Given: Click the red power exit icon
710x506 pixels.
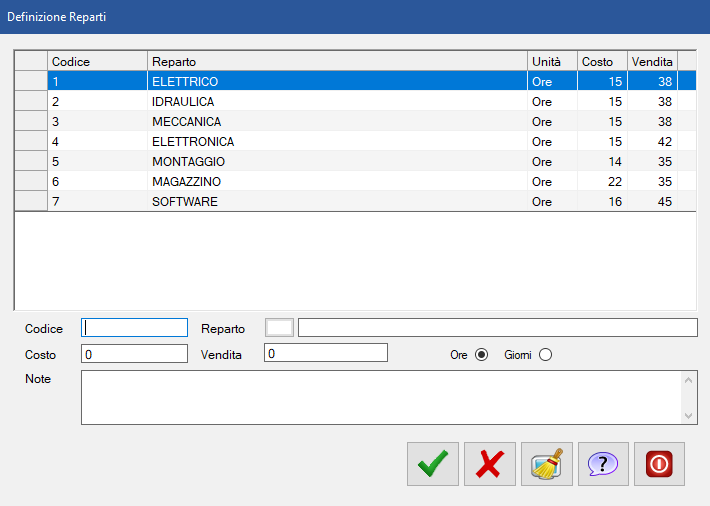Looking at the screenshot, I should pos(660,464).
